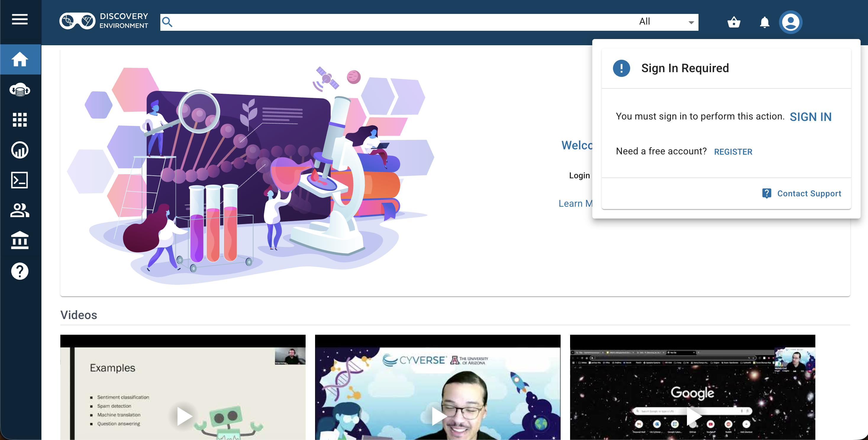Open the Cloud Shell terminal icon
Viewport: 868px width, 440px height.
coord(20,180)
